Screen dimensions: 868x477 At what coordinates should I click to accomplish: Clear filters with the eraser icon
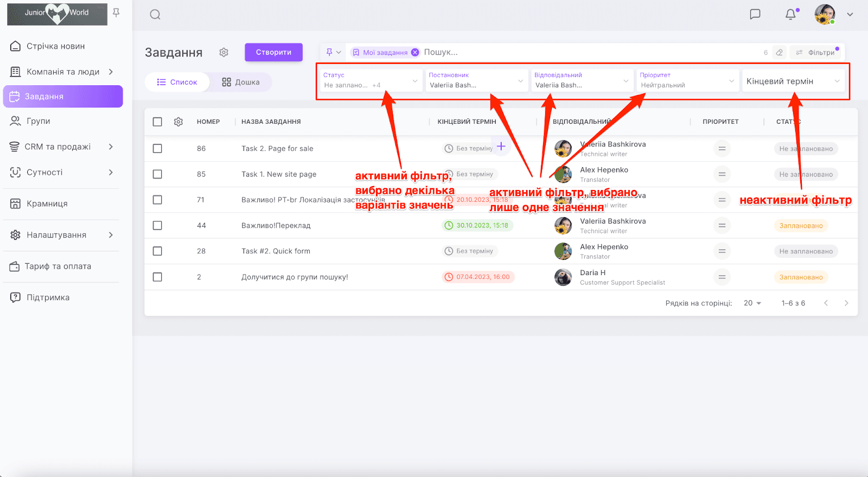[779, 52]
